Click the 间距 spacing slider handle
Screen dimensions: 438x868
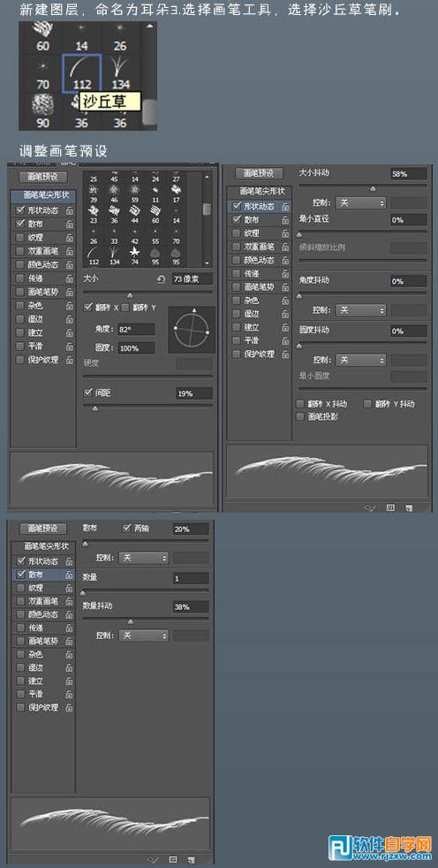[x=95, y=408]
